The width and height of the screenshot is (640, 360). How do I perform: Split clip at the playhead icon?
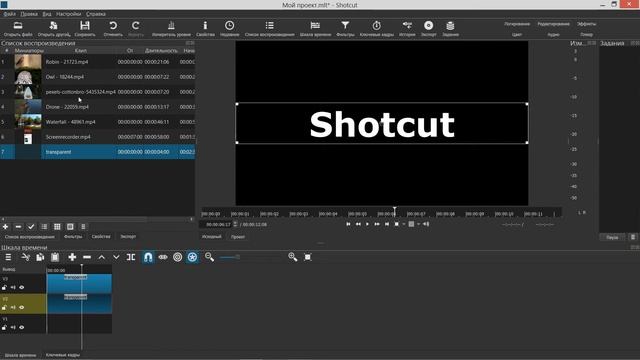coord(131,257)
